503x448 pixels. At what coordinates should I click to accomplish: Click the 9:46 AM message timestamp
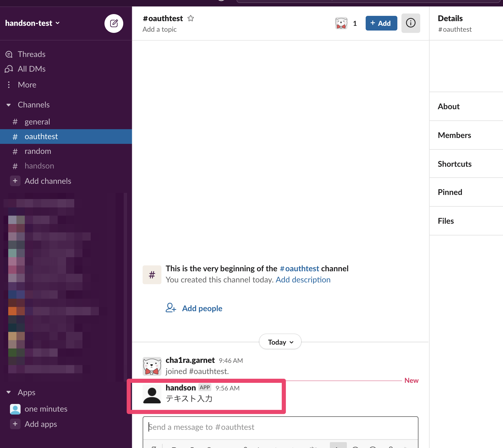(x=231, y=361)
